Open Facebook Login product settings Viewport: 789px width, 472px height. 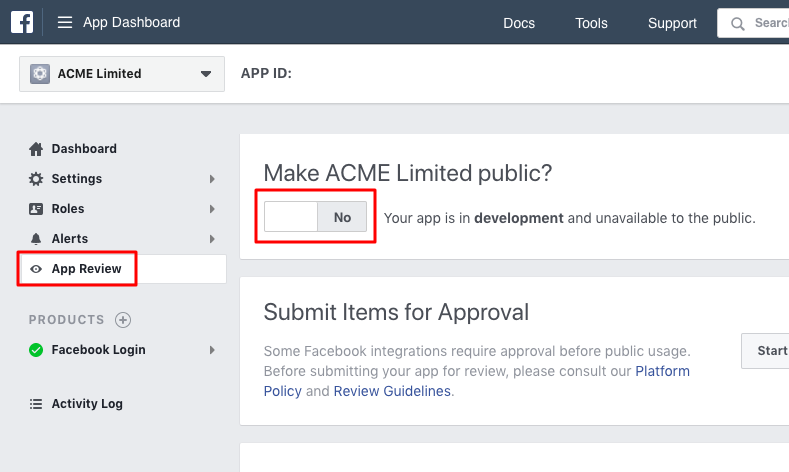coord(98,350)
